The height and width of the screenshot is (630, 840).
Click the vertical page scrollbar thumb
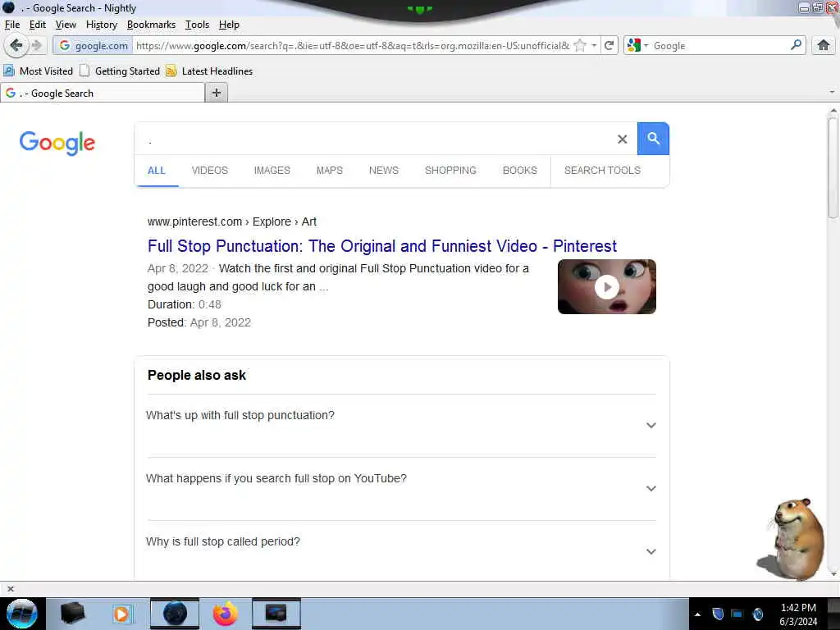click(833, 167)
